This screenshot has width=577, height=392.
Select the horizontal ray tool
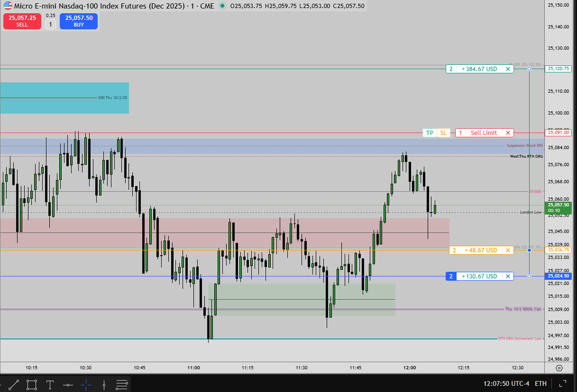point(68,384)
